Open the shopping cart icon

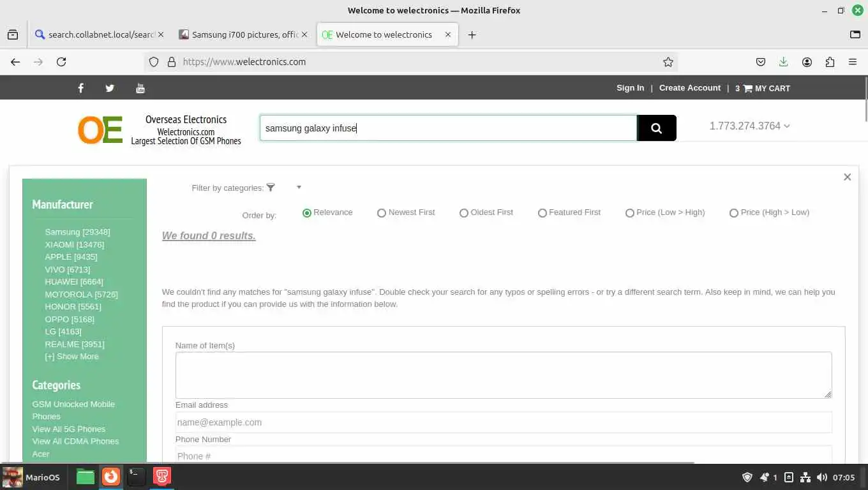tap(748, 88)
